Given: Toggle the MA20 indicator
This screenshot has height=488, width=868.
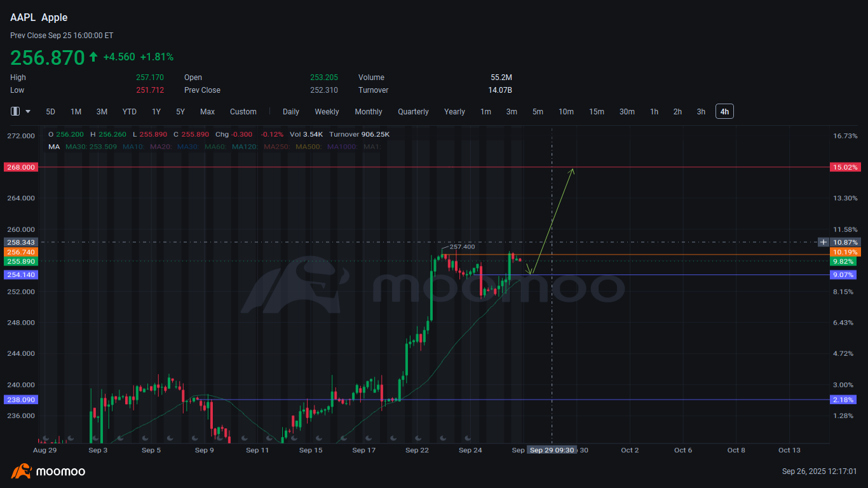Looking at the screenshot, I should tap(161, 147).
